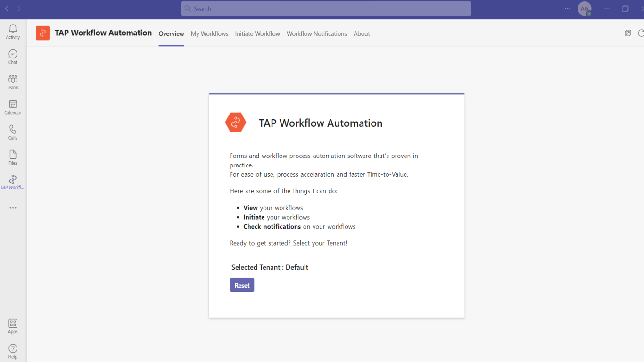Open the Activity feed

[13, 32]
